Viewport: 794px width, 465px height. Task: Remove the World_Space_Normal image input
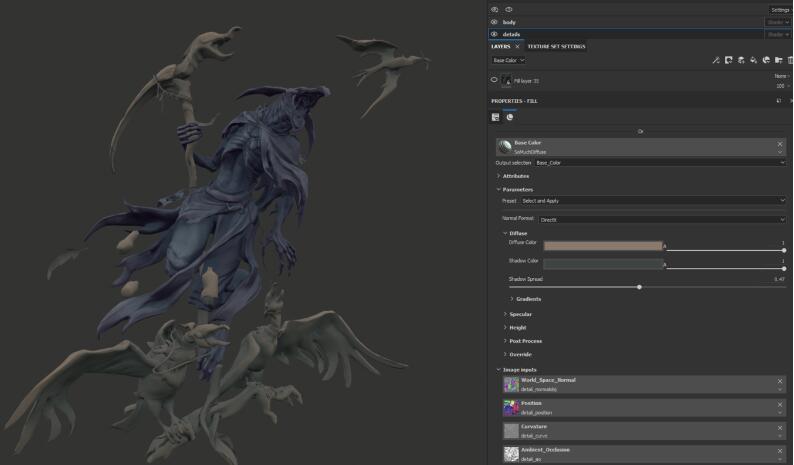[780, 380]
